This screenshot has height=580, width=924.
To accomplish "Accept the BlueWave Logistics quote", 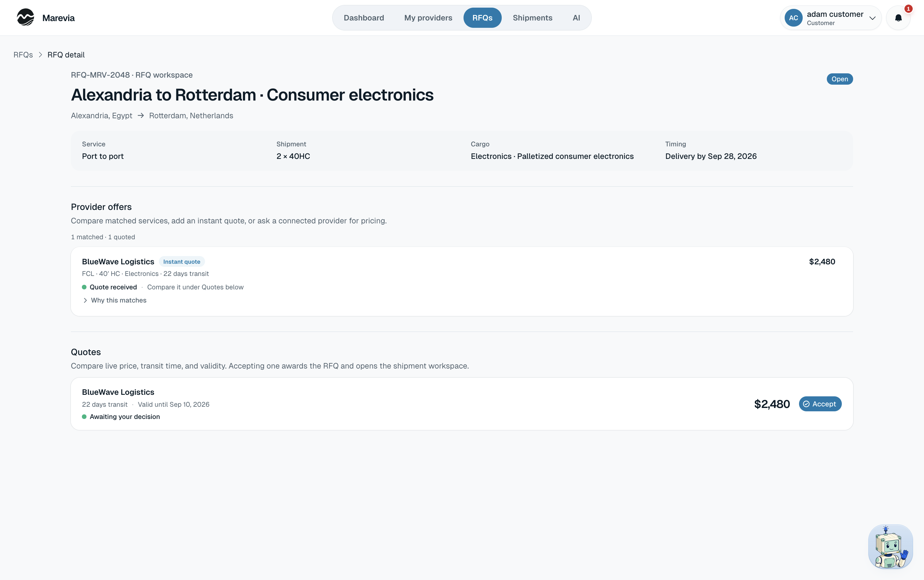I will 820,404.
